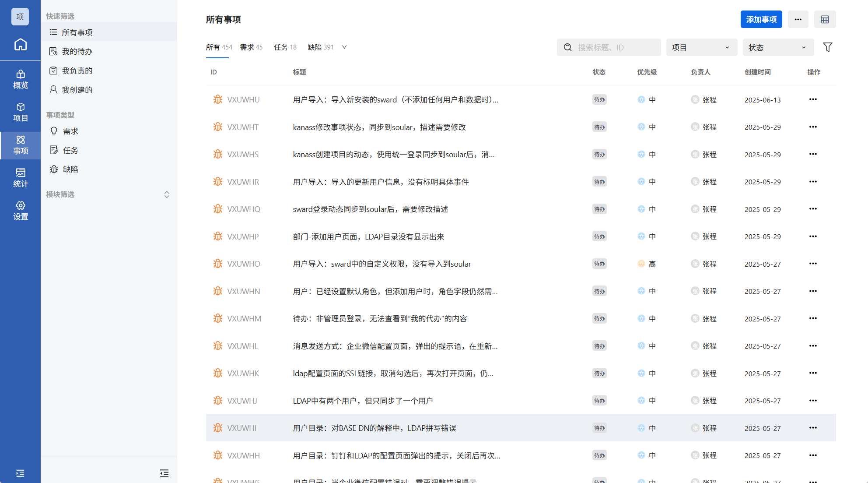This screenshot has height=483, width=868.
Task: Open the home icon in sidebar
Action: pyautogui.click(x=20, y=45)
